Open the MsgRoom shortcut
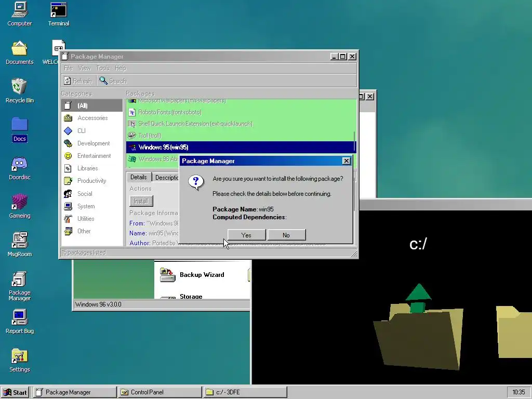This screenshot has width=532, height=399. tap(19, 245)
